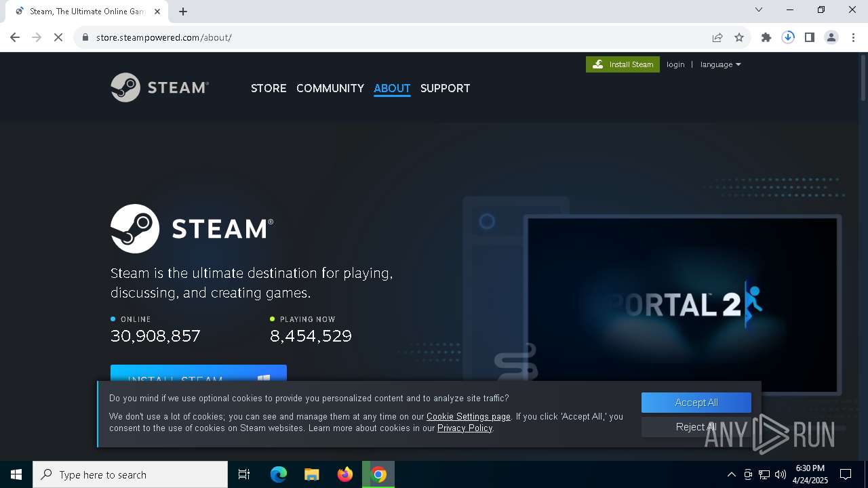The width and height of the screenshot is (868, 488).
Task: Bookmark this page with the star icon
Action: (x=739, y=37)
